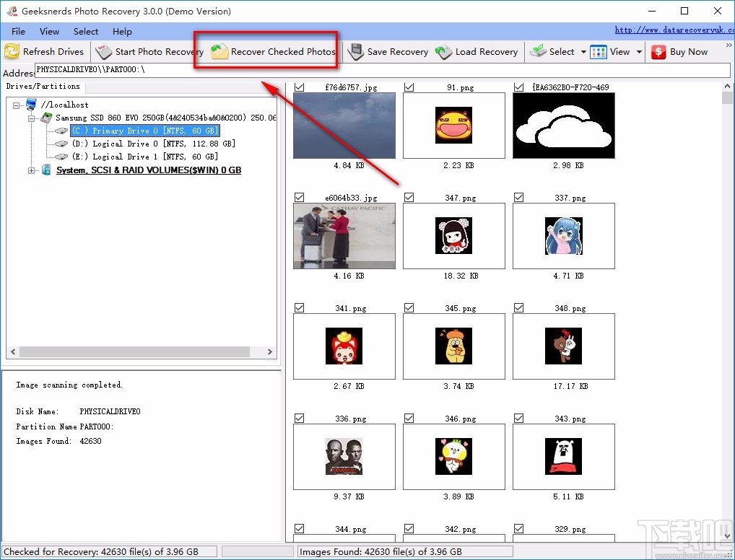Click the Buy Now button label
Viewport: 735px width, 560px height.
point(689,51)
